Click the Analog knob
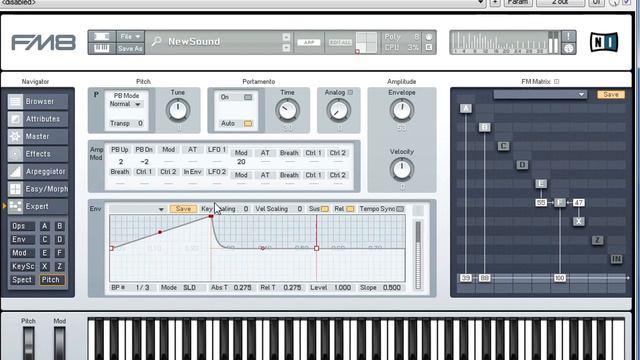The width and height of the screenshot is (640, 360). tap(339, 110)
